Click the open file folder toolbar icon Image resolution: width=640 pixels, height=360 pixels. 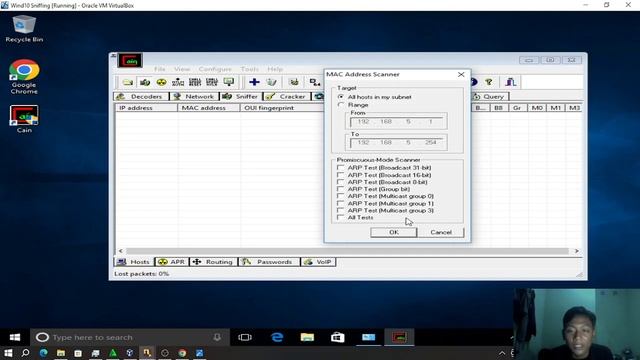click(x=128, y=82)
